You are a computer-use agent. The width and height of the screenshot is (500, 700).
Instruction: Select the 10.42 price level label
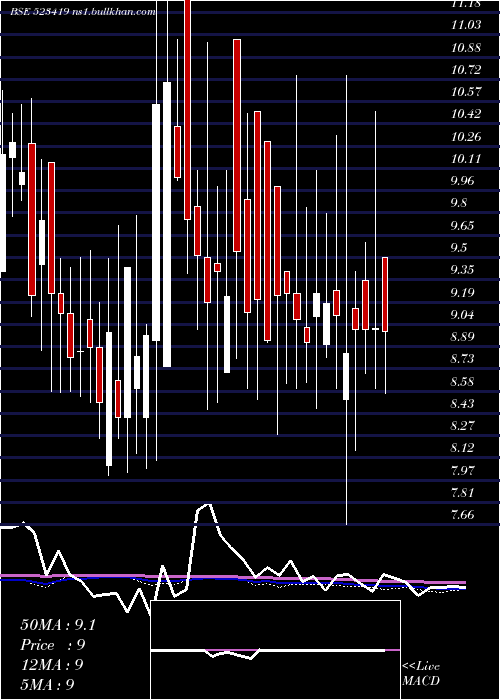[466, 114]
